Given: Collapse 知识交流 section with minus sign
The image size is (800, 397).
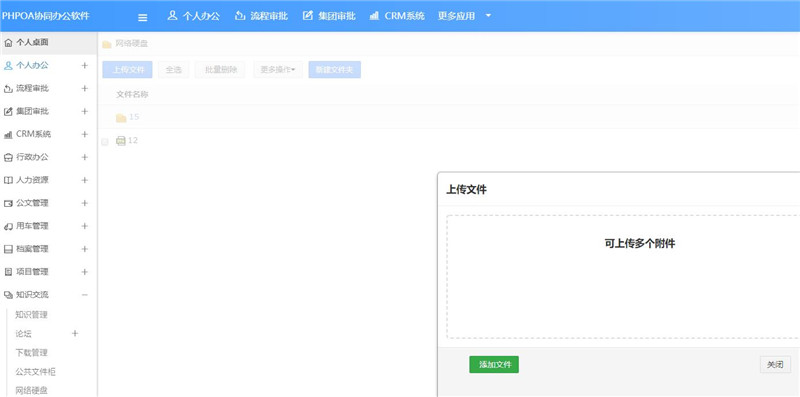Looking at the screenshot, I should point(85,295).
